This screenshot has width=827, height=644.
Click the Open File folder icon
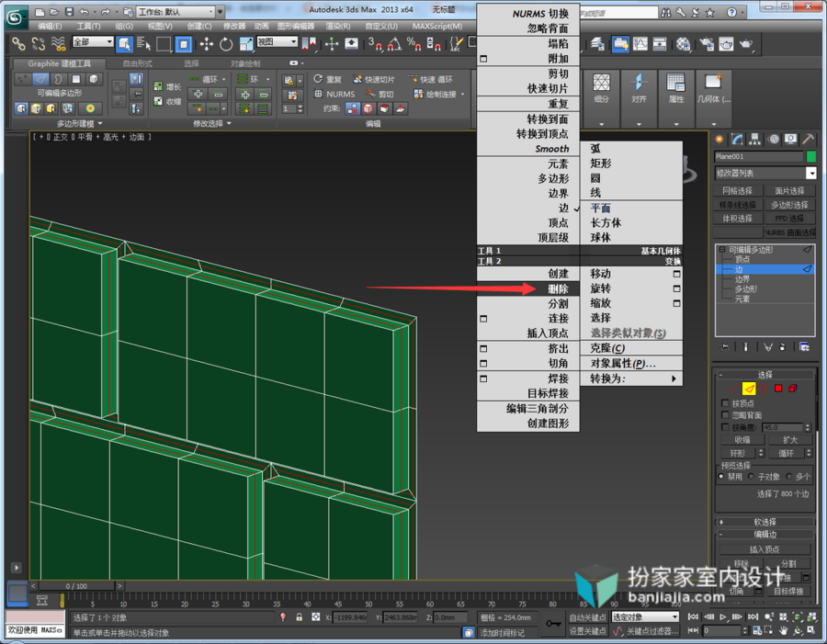[54, 12]
